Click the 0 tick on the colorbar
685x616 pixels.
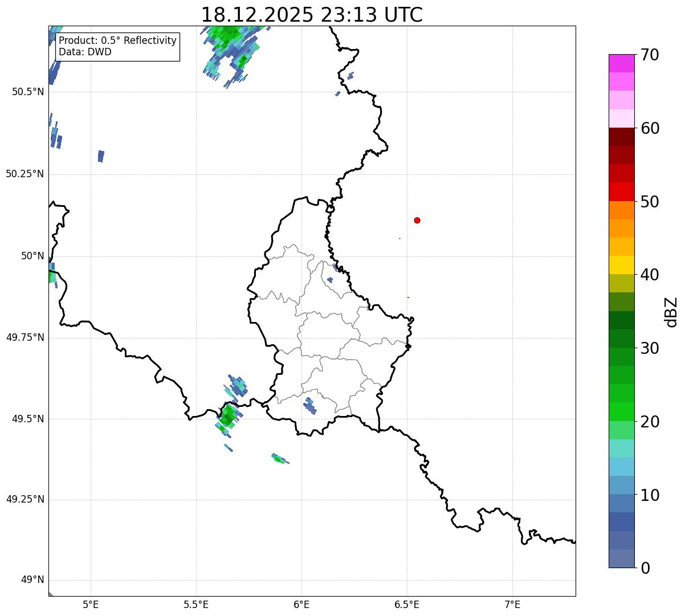[x=645, y=568]
